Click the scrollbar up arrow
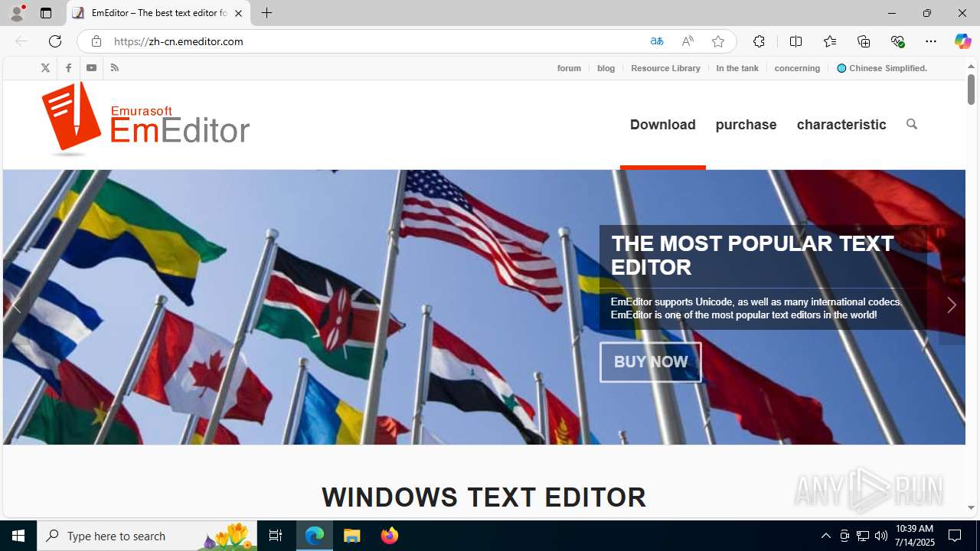Viewport: 980px width, 551px height. click(x=971, y=67)
